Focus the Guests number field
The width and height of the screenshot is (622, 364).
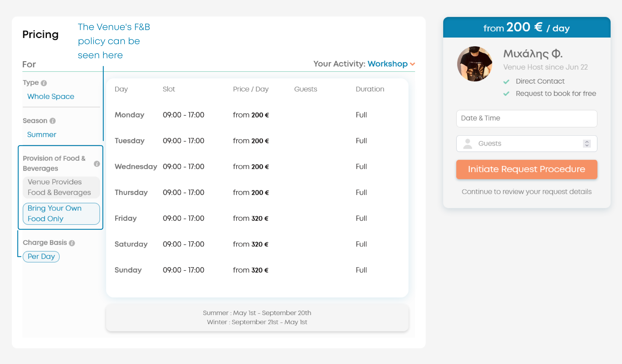click(x=526, y=144)
